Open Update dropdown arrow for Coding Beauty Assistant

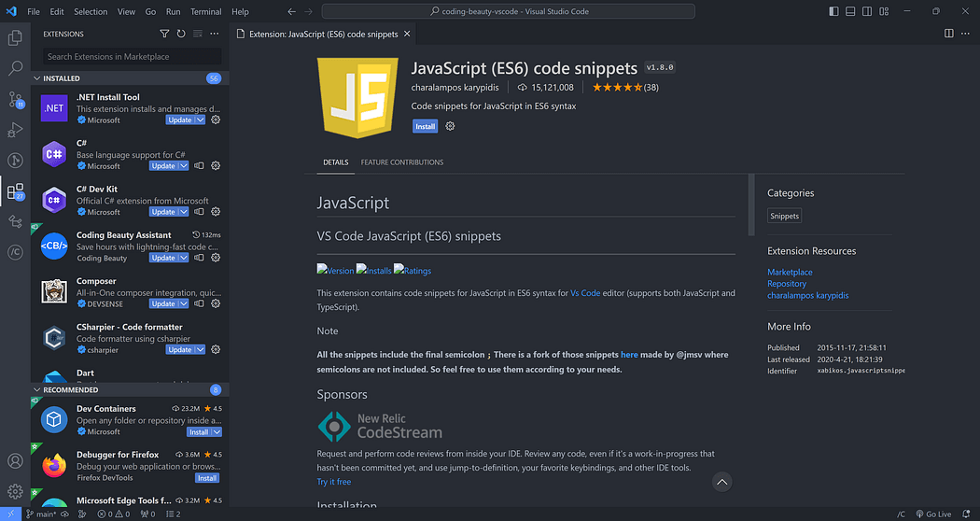tap(184, 258)
